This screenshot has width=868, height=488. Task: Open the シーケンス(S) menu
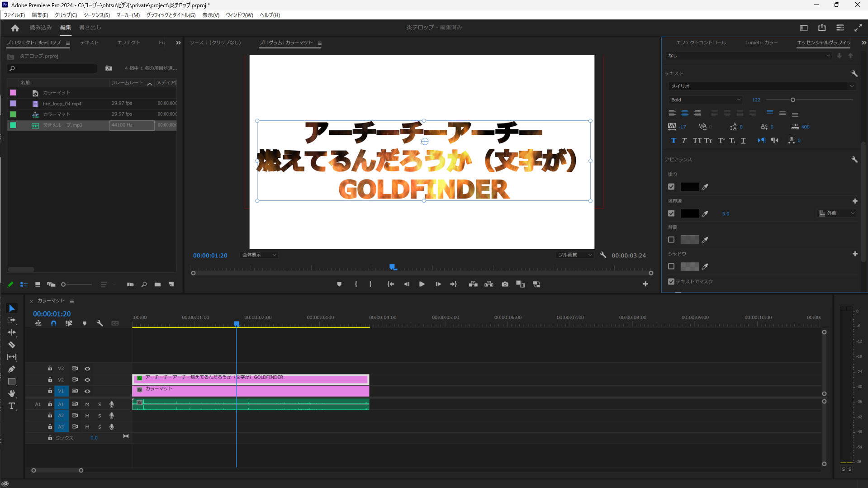97,15
